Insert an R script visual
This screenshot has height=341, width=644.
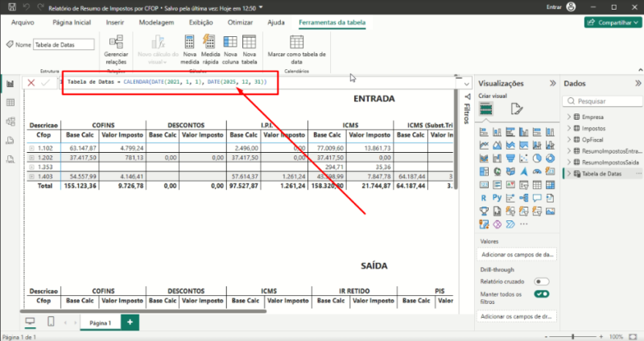point(484,198)
